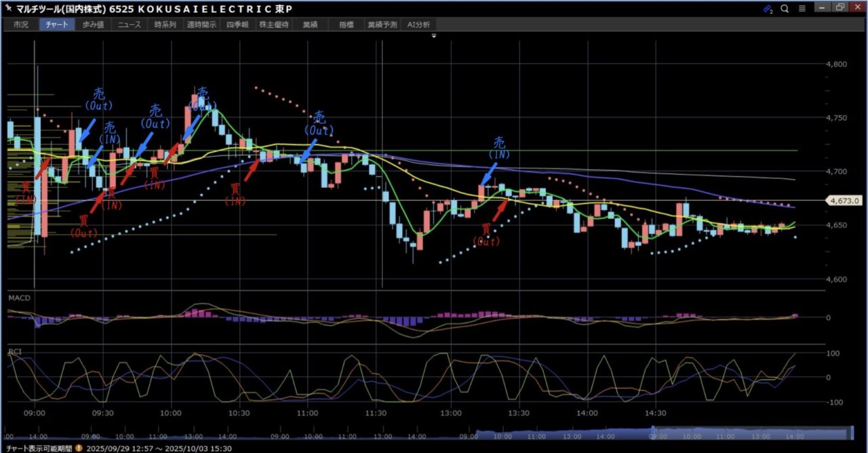Screen dimensions: 868x453
Task: Maximize the multi-tool window
Action: click(x=840, y=8)
